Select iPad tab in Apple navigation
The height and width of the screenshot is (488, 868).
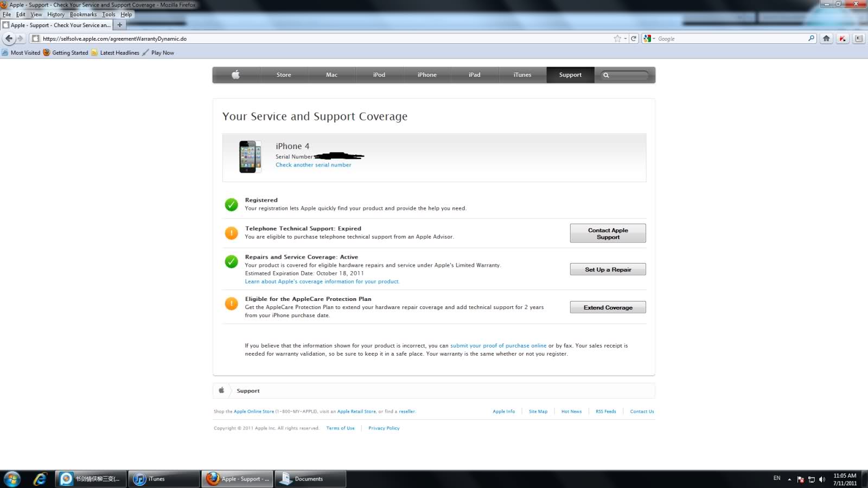point(475,75)
